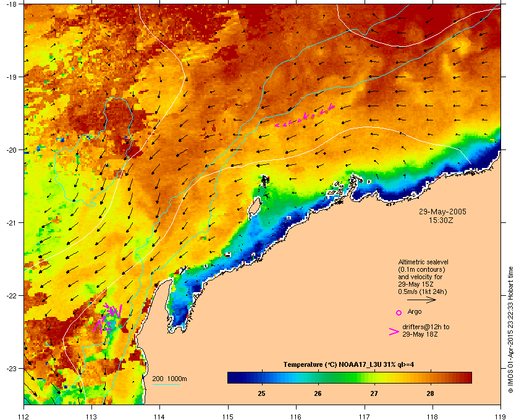Click longitude axis label 114
Screen dimensions: 519x420
coord(159,417)
